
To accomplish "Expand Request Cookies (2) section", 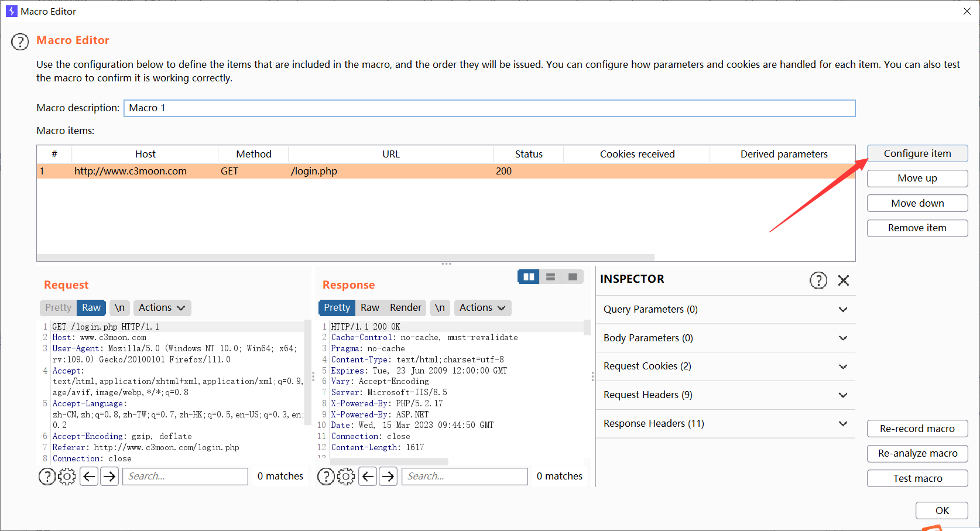I will click(x=725, y=366).
